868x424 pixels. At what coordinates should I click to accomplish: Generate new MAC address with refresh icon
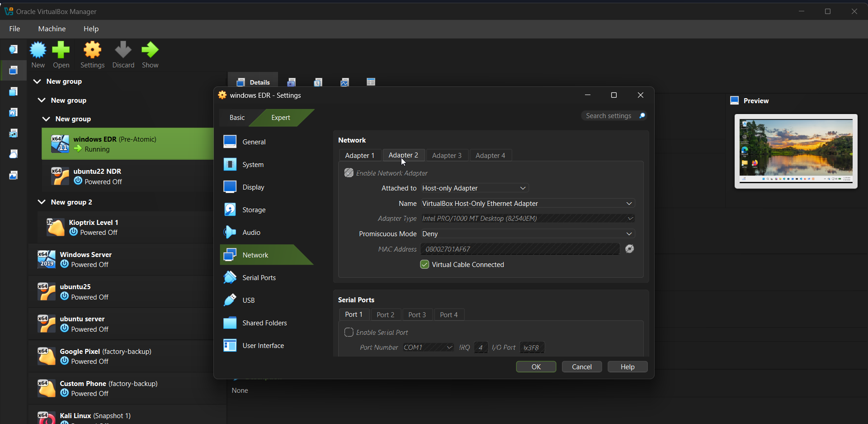pos(629,249)
